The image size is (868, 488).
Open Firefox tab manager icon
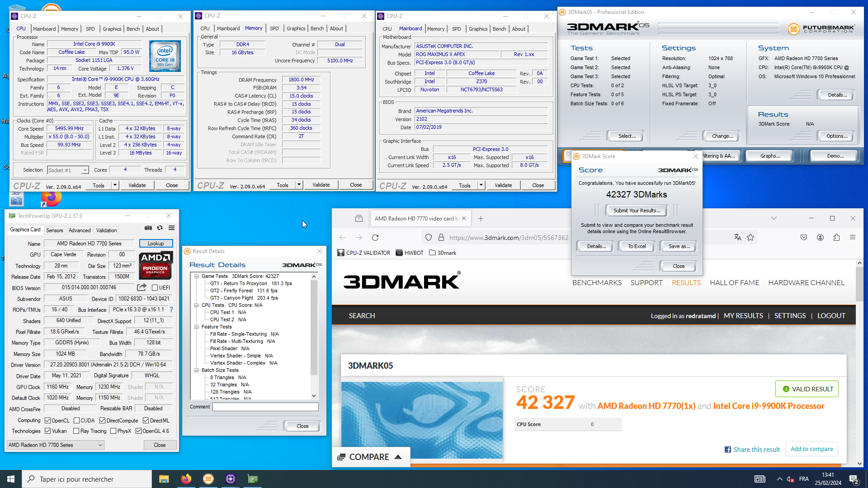tap(359, 218)
